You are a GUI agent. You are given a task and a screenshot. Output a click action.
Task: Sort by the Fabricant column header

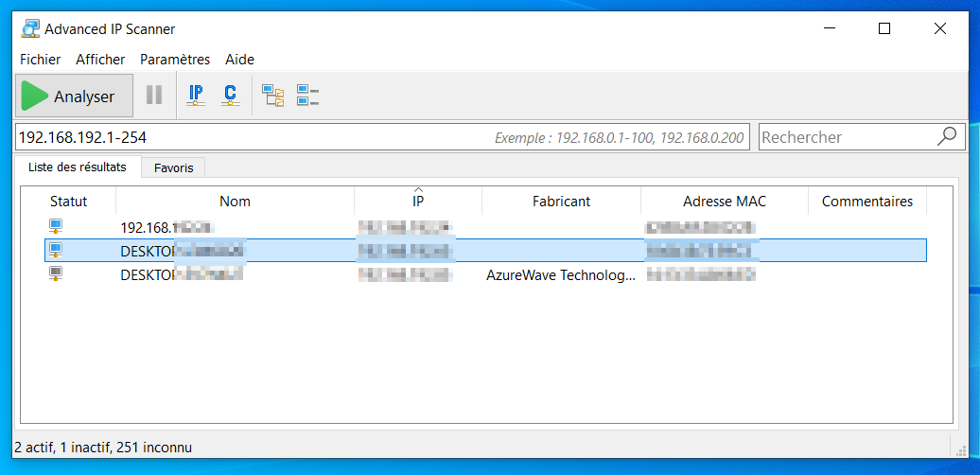pyautogui.click(x=561, y=202)
